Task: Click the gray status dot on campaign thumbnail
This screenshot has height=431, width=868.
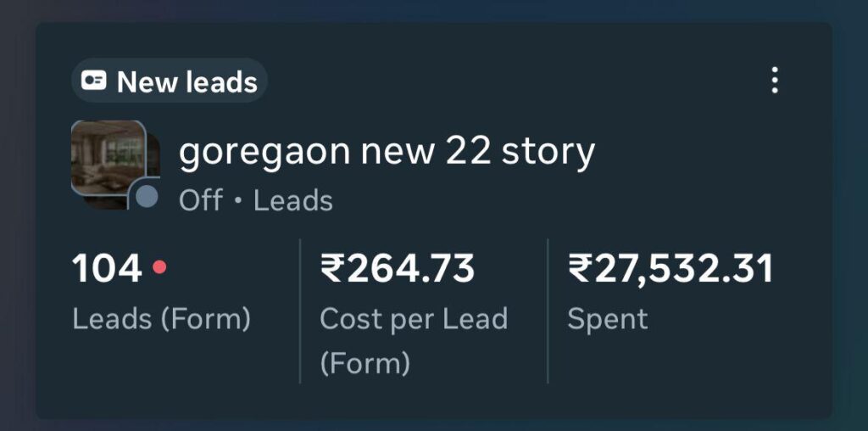Action: tap(147, 197)
